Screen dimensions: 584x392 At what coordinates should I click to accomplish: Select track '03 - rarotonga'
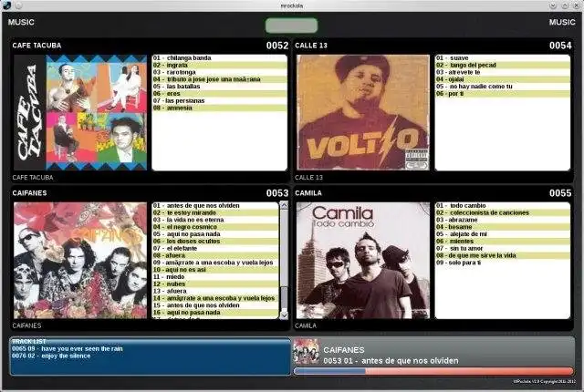(x=219, y=72)
